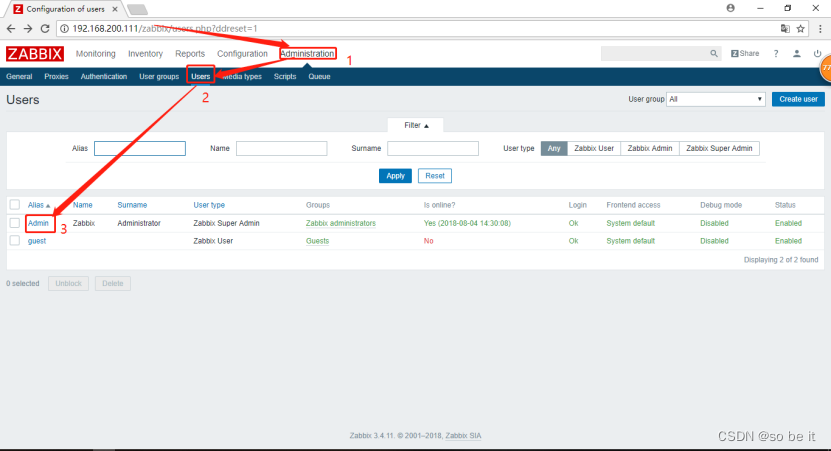
Task: Select the Any user type filter
Action: [x=554, y=148]
